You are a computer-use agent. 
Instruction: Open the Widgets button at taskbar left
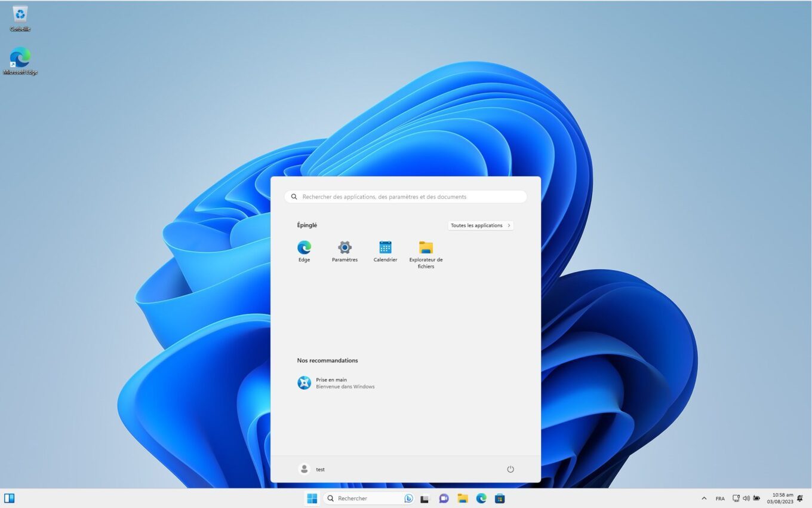tap(9, 498)
